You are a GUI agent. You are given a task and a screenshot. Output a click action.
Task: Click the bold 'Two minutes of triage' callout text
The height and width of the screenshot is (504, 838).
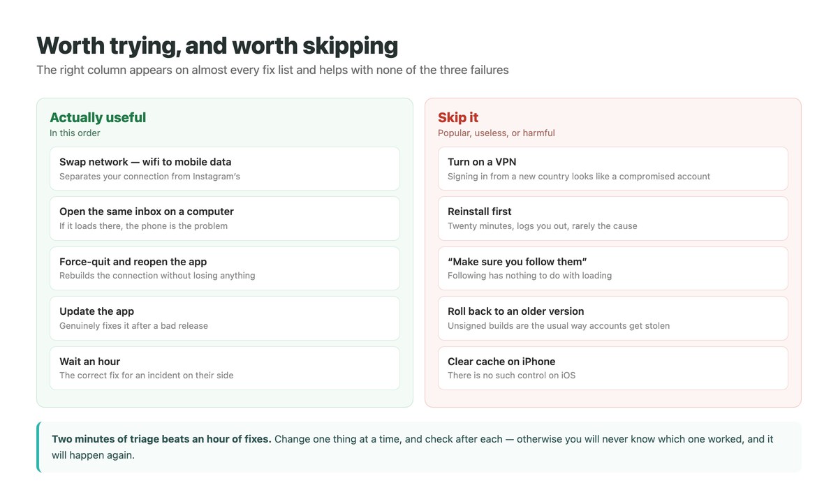(x=161, y=439)
